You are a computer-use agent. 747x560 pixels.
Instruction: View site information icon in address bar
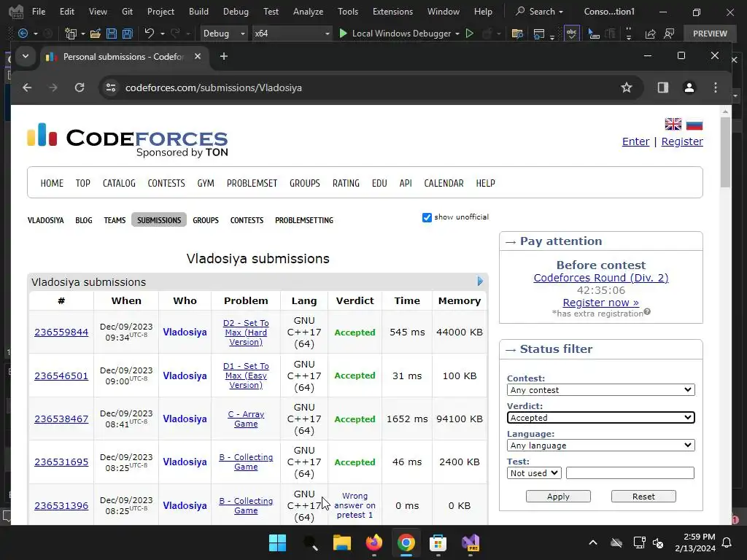pos(111,87)
